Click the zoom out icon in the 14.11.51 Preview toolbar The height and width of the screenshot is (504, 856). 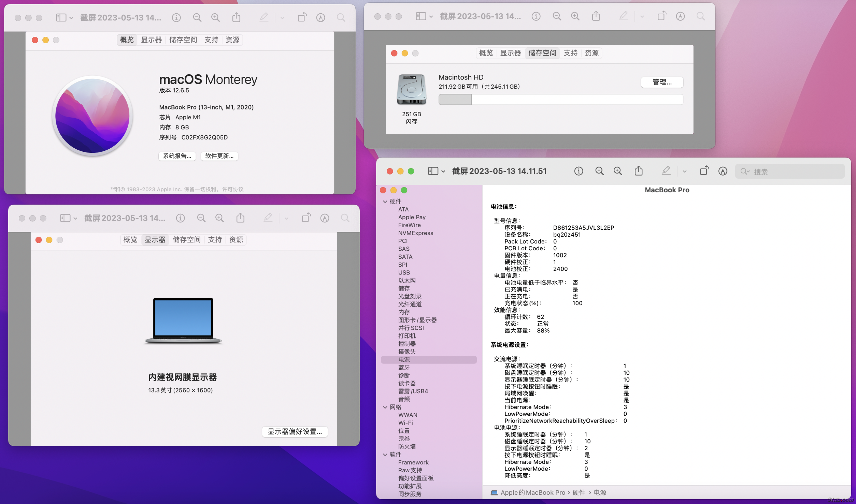coord(599,171)
